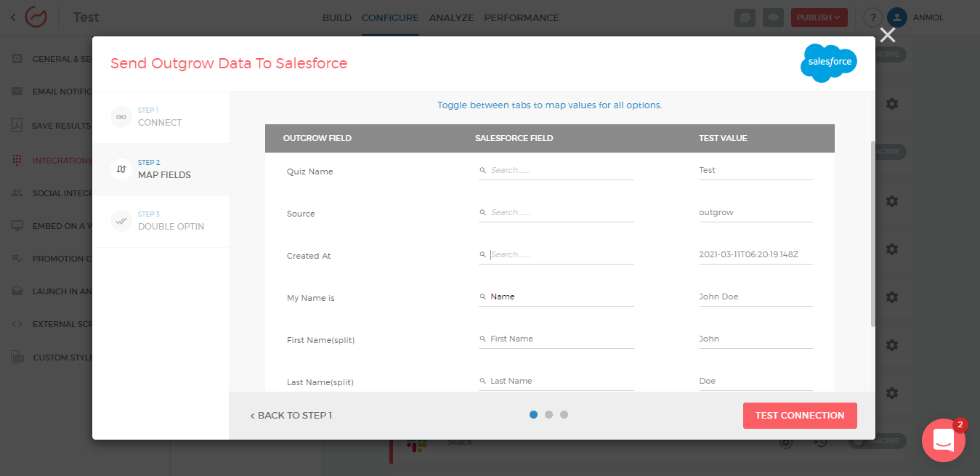980x476 pixels.
Task: Click the TEST VALUE column header
Action: pos(723,138)
